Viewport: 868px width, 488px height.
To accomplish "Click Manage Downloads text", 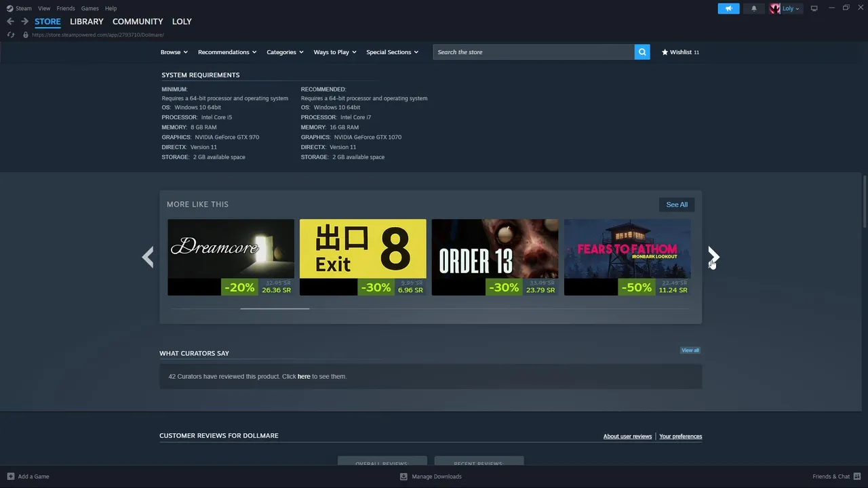I will (x=437, y=476).
